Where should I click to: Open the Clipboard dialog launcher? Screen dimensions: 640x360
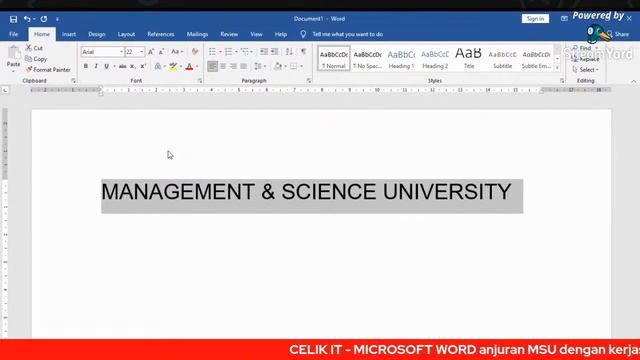(x=73, y=81)
